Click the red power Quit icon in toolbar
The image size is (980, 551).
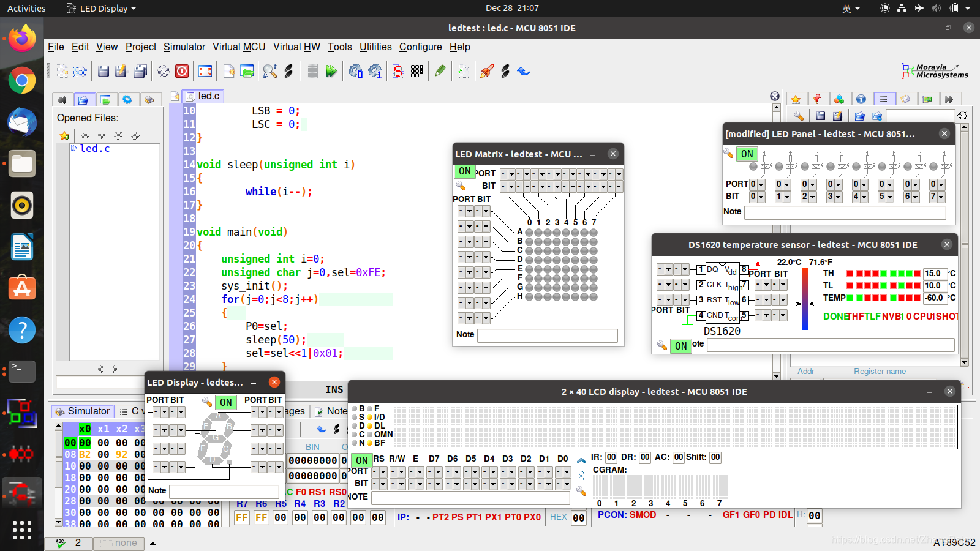tap(182, 71)
